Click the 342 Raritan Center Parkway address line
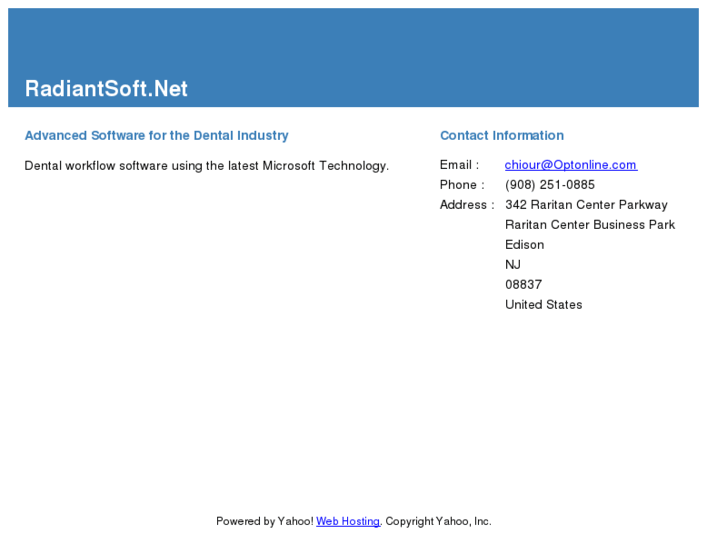The width and height of the screenshot is (727, 545). pyautogui.click(x=586, y=205)
